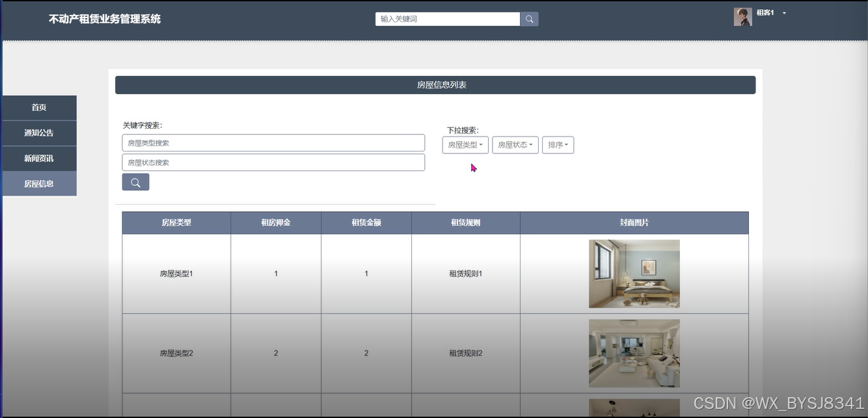
Task: Click the 关键字搜索 label
Action: pos(142,125)
